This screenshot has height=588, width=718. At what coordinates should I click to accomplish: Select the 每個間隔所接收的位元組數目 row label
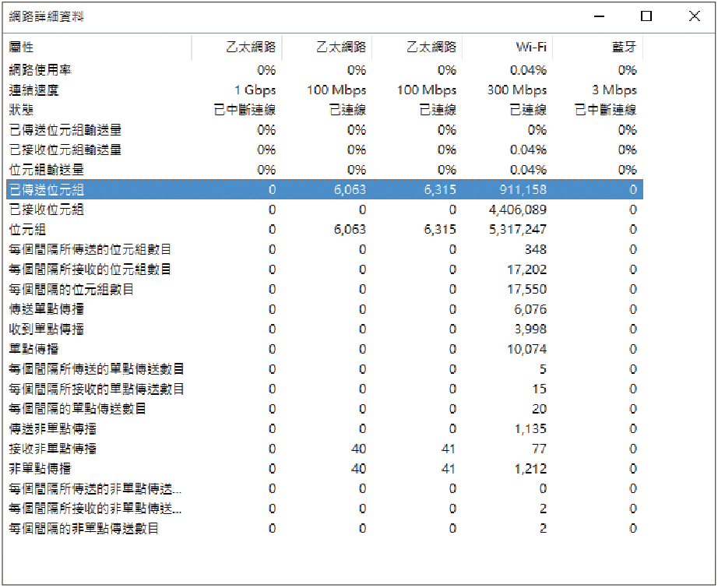[x=90, y=269]
